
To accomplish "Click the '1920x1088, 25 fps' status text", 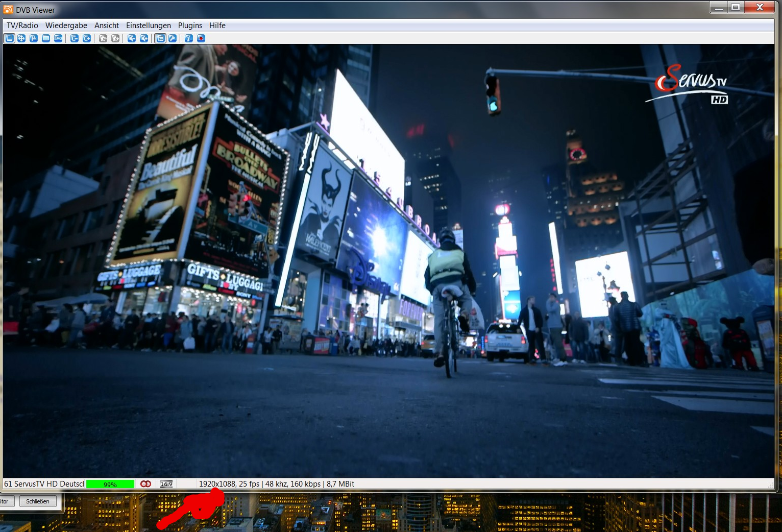I will pos(229,484).
